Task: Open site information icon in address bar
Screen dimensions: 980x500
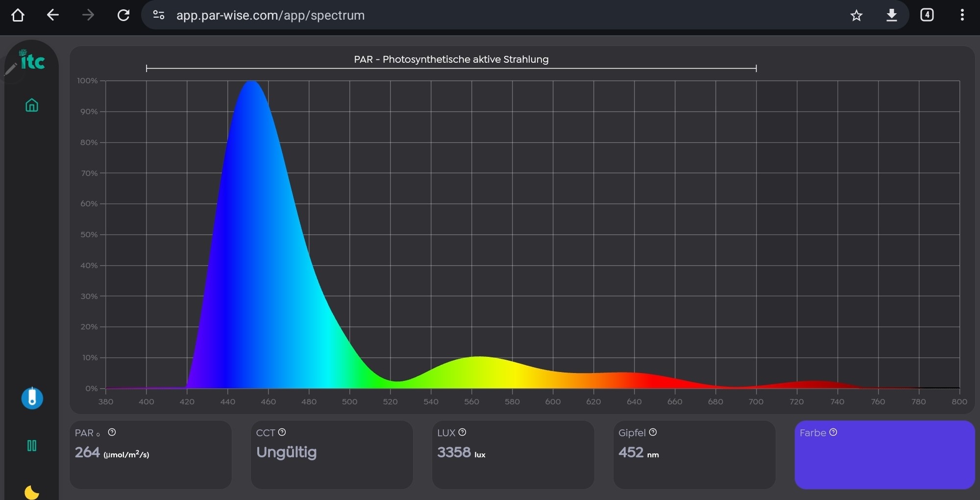Action: point(159,15)
